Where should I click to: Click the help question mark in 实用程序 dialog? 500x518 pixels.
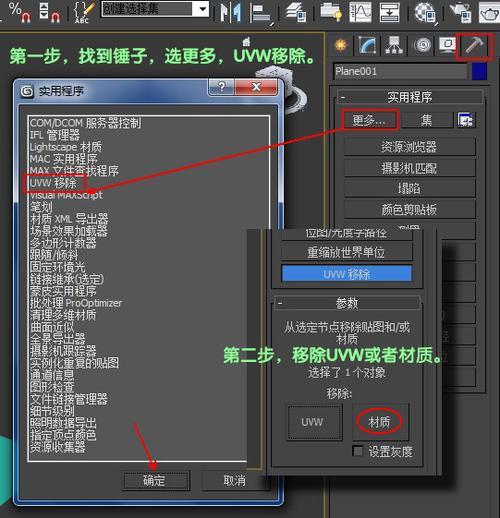point(221,87)
